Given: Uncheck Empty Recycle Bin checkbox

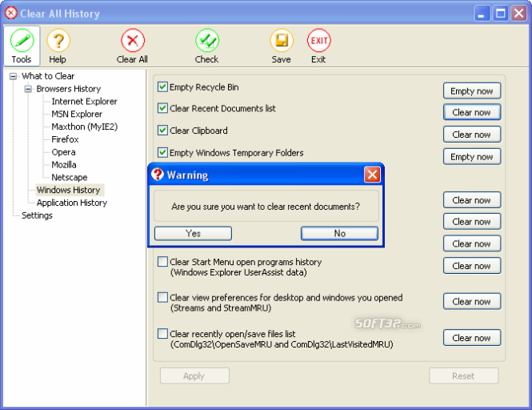Looking at the screenshot, I should 162,87.
